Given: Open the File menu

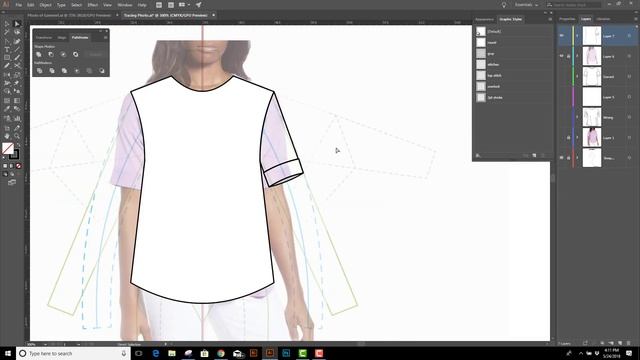Looking at the screenshot, I should [x=19, y=5].
